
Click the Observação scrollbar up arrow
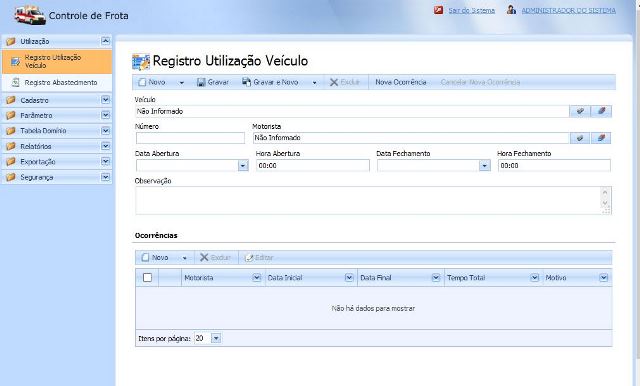[x=605, y=191]
